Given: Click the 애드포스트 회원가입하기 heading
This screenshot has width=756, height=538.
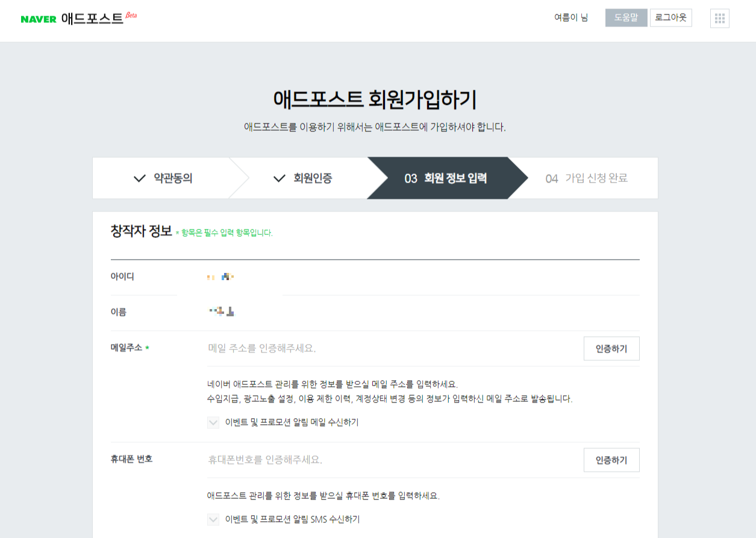Looking at the screenshot, I should 375,100.
